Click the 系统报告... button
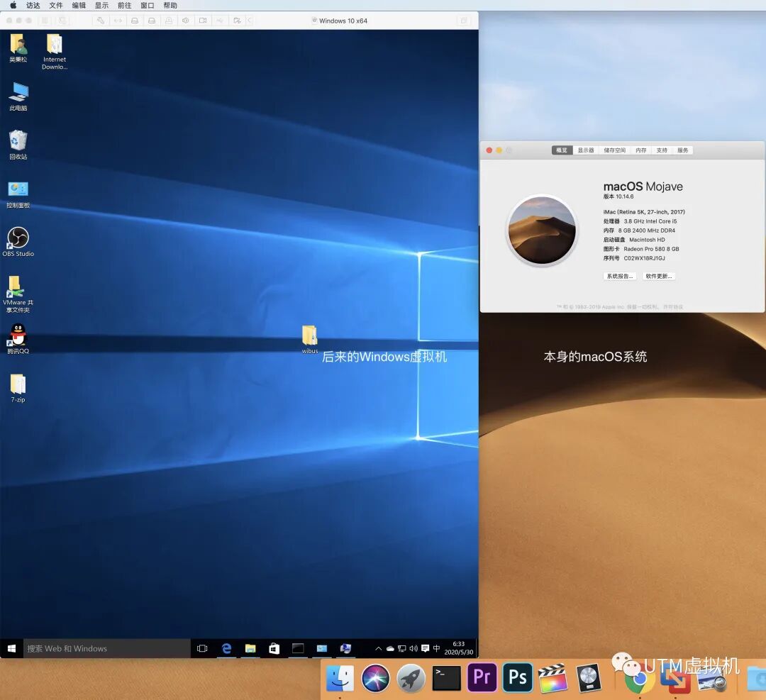This screenshot has height=700, width=766. [x=619, y=276]
